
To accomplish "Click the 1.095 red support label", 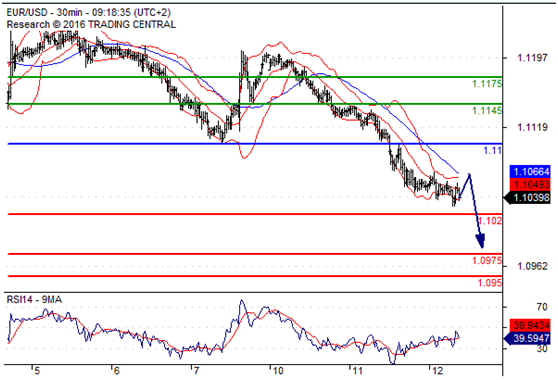I will 490,283.
